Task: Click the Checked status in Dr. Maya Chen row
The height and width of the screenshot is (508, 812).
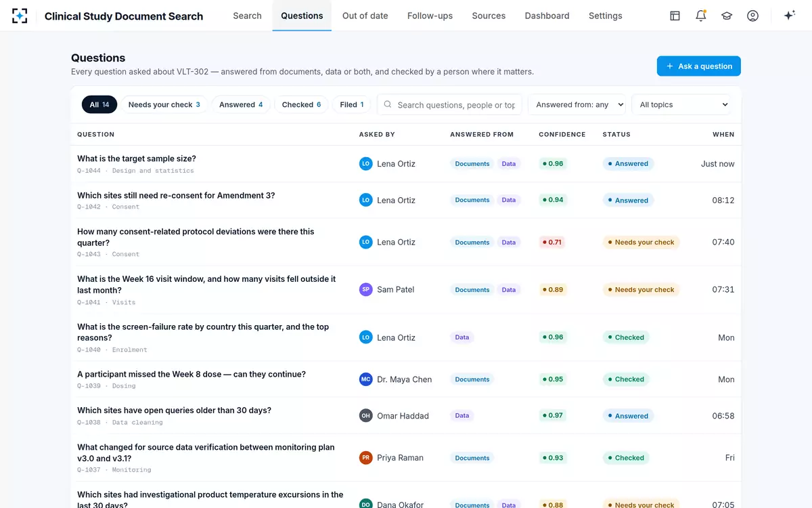Action: pyautogui.click(x=626, y=379)
